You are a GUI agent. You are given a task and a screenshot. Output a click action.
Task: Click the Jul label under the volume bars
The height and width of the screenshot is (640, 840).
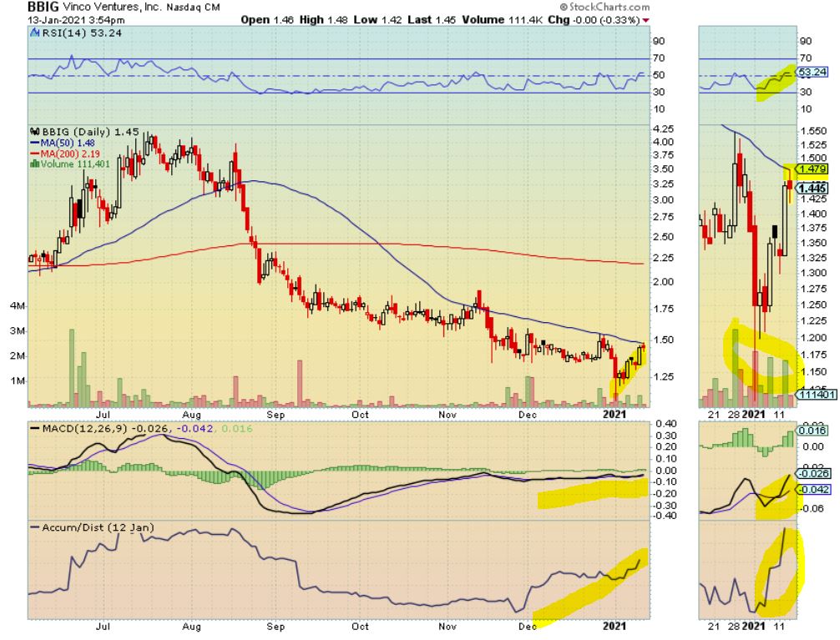click(x=103, y=415)
